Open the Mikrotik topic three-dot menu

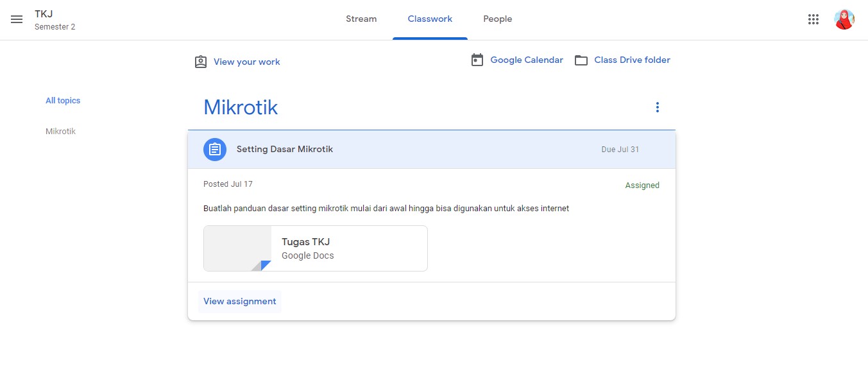(657, 107)
